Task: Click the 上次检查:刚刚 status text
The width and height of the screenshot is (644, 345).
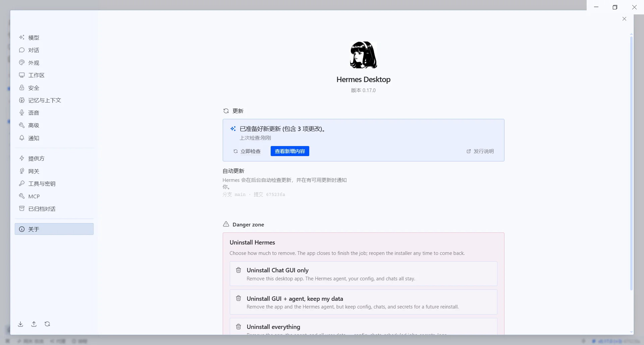Action: pyautogui.click(x=255, y=138)
